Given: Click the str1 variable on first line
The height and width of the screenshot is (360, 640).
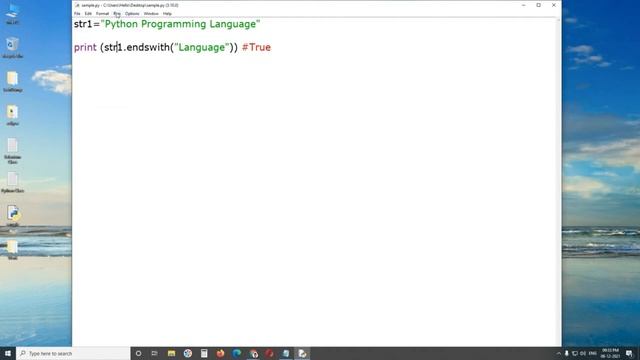Looking at the screenshot, I should [x=83, y=24].
